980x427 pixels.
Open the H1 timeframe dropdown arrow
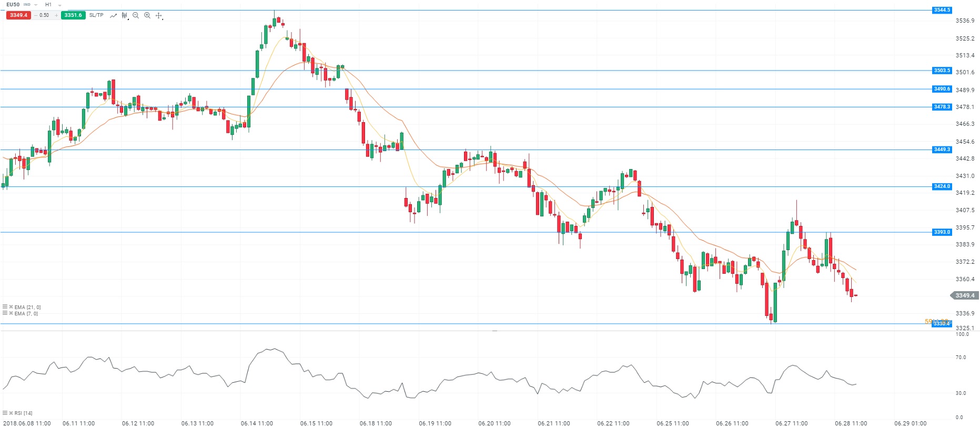tap(60, 5)
